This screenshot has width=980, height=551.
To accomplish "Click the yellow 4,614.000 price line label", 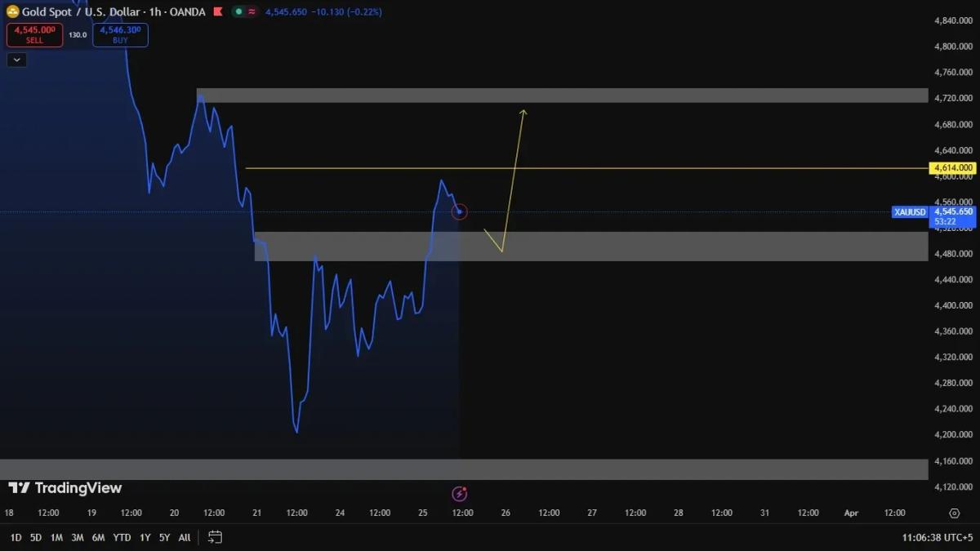I will pyautogui.click(x=952, y=167).
